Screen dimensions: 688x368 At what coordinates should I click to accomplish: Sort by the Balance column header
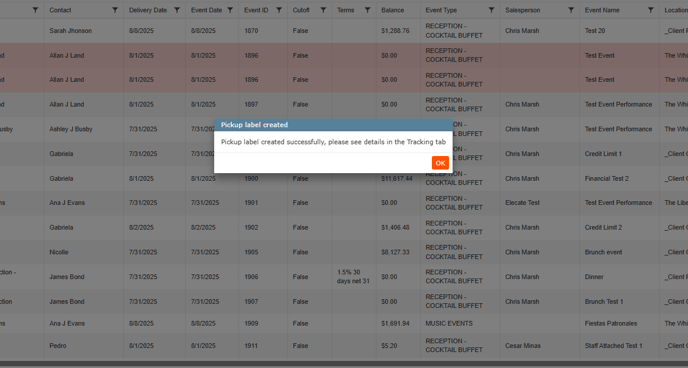pyautogui.click(x=393, y=10)
